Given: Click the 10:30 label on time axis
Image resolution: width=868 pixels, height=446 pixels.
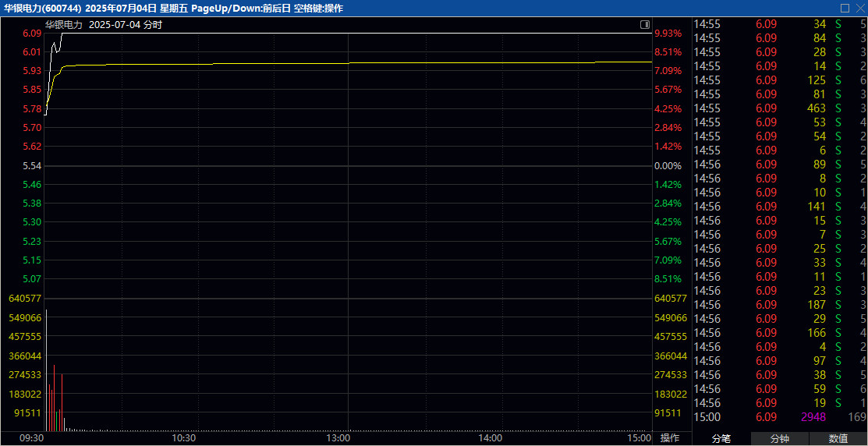Looking at the screenshot, I should [x=183, y=438].
